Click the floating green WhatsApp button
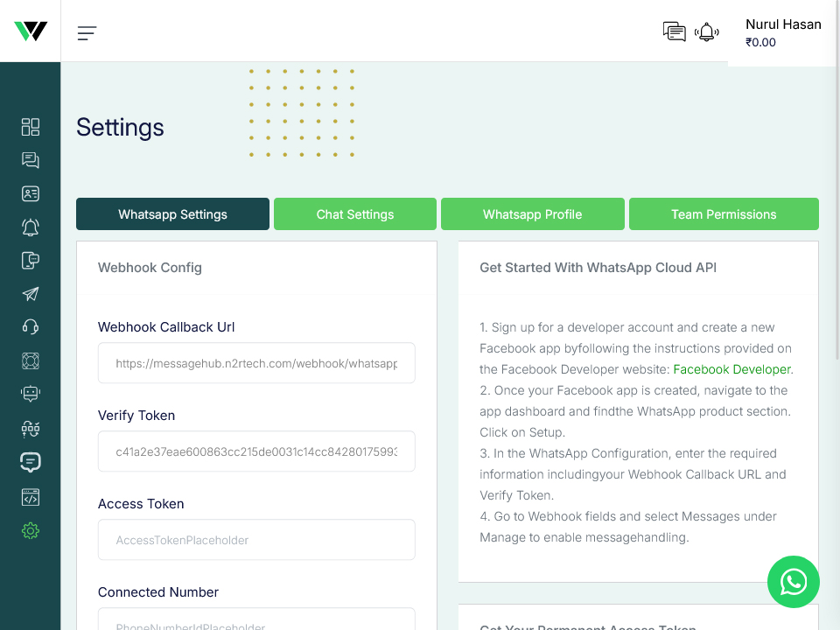The image size is (840, 630). (793, 581)
